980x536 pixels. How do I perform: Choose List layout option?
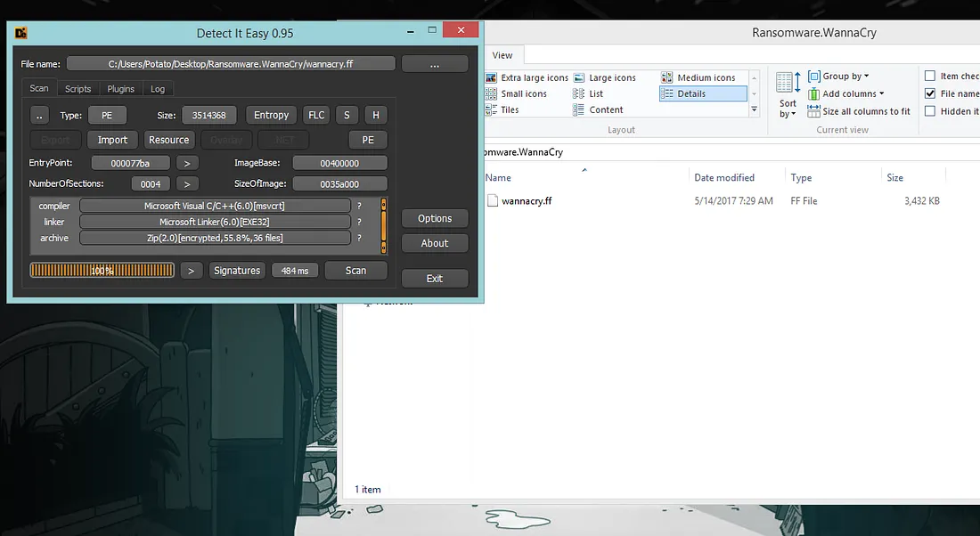tap(588, 93)
